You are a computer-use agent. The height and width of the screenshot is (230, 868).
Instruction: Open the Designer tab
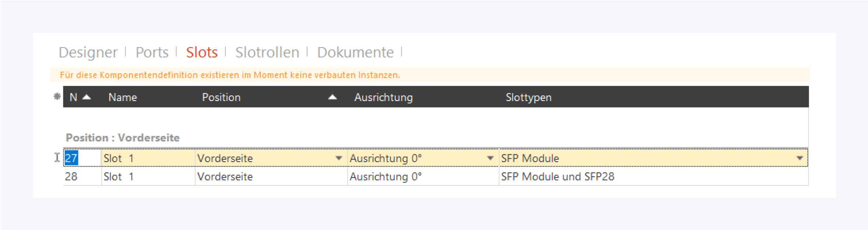88,52
